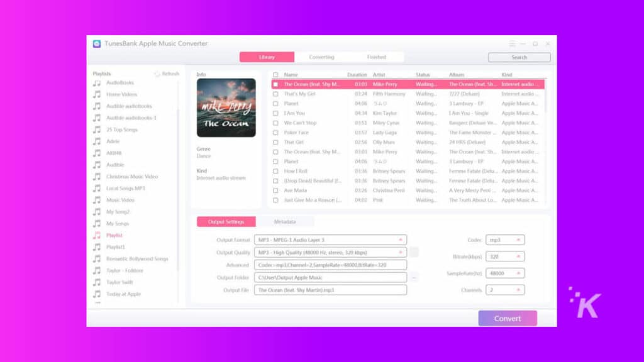
Task: Open the hamburger menu icon in title bar
Action: 512,43
